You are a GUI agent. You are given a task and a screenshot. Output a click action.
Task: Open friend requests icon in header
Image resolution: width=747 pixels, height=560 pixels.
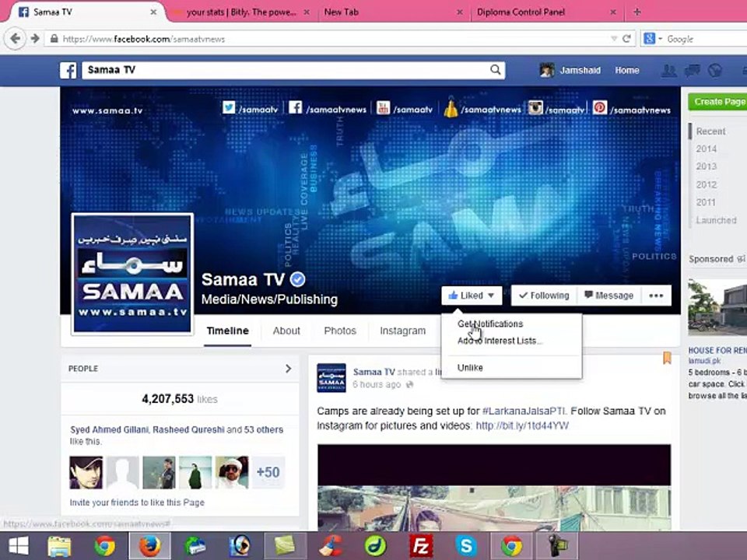tap(669, 71)
